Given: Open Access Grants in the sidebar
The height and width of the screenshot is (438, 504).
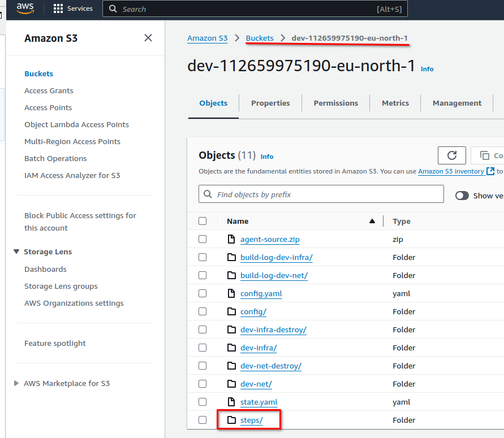Looking at the screenshot, I should (49, 90).
